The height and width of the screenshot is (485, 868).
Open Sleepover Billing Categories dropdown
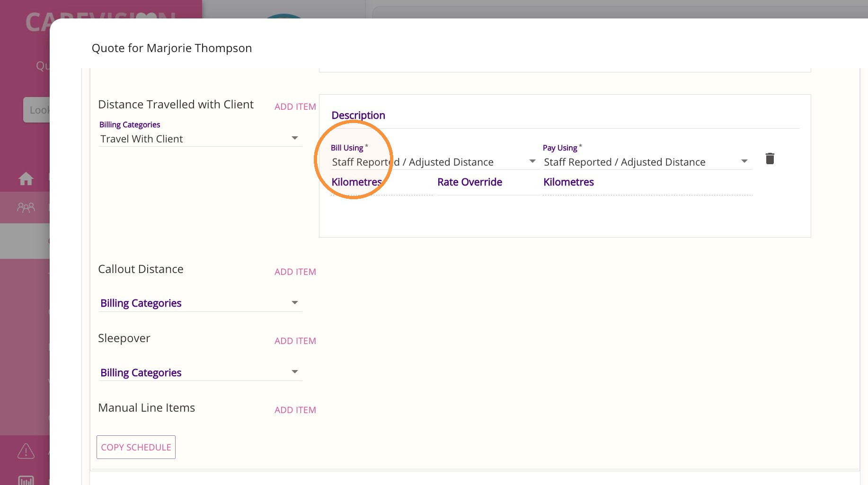pyautogui.click(x=200, y=372)
